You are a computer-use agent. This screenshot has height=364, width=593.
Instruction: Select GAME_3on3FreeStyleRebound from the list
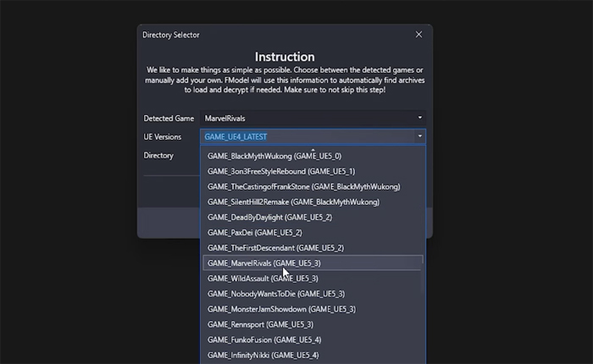pos(269,172)
